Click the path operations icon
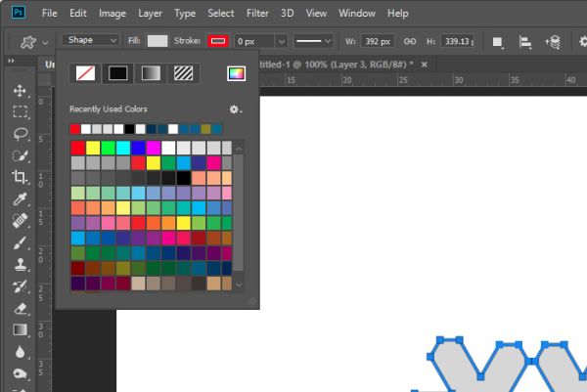The image size is (587, 392). 497,42
